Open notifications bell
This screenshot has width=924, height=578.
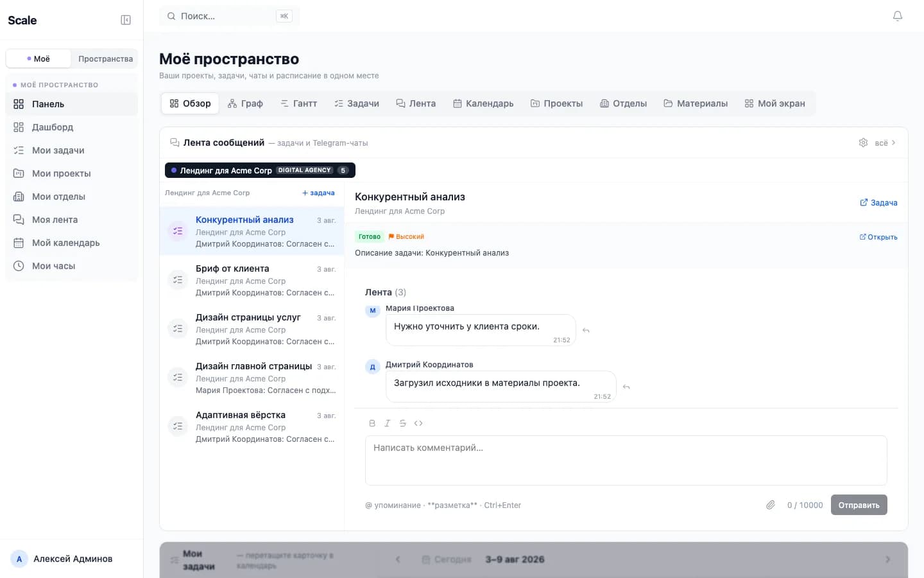tap(898, 16)
